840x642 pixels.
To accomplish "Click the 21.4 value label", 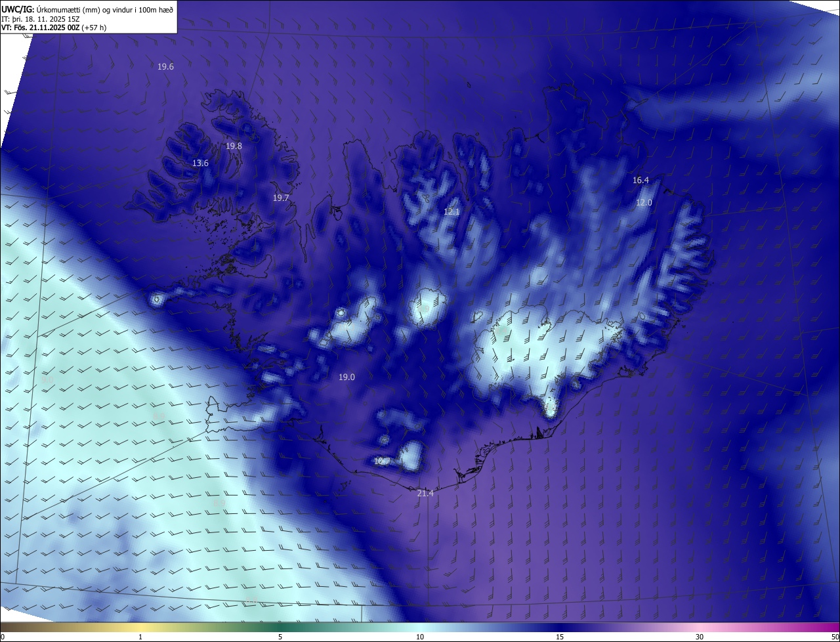I will click(x=425, y=493).
